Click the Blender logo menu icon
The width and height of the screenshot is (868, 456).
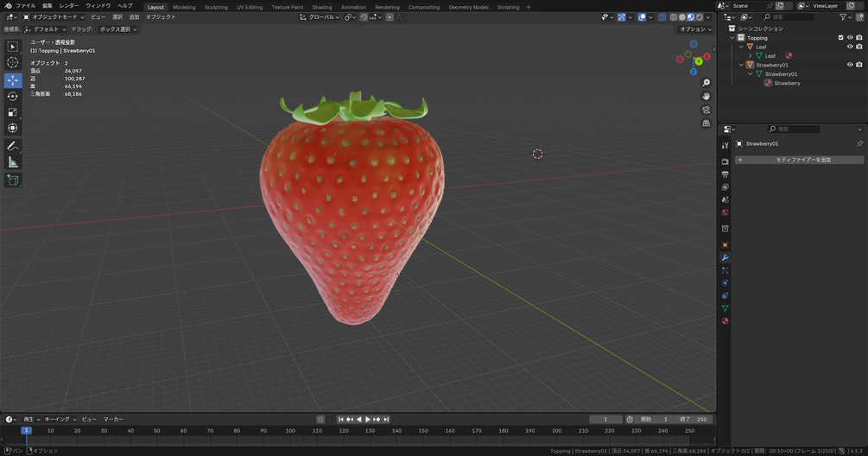(8, 6)
